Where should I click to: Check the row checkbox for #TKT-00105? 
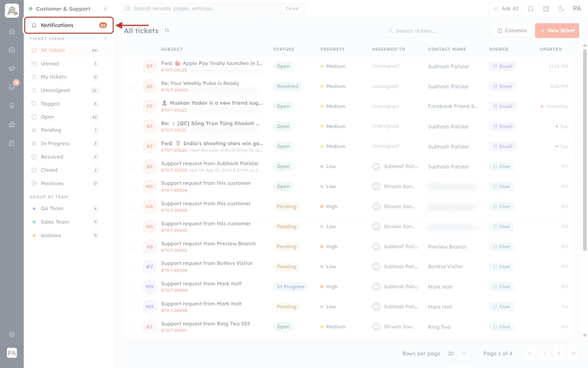tap(132, 166)
